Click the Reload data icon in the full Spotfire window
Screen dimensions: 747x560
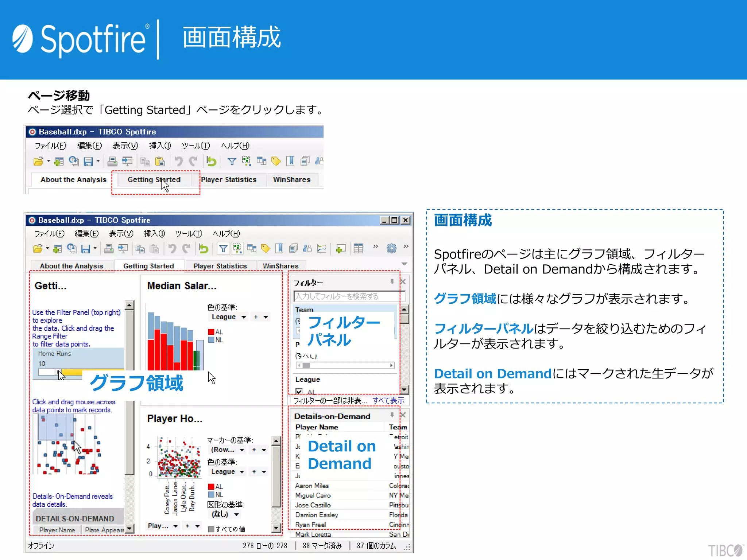pos(72,249)
